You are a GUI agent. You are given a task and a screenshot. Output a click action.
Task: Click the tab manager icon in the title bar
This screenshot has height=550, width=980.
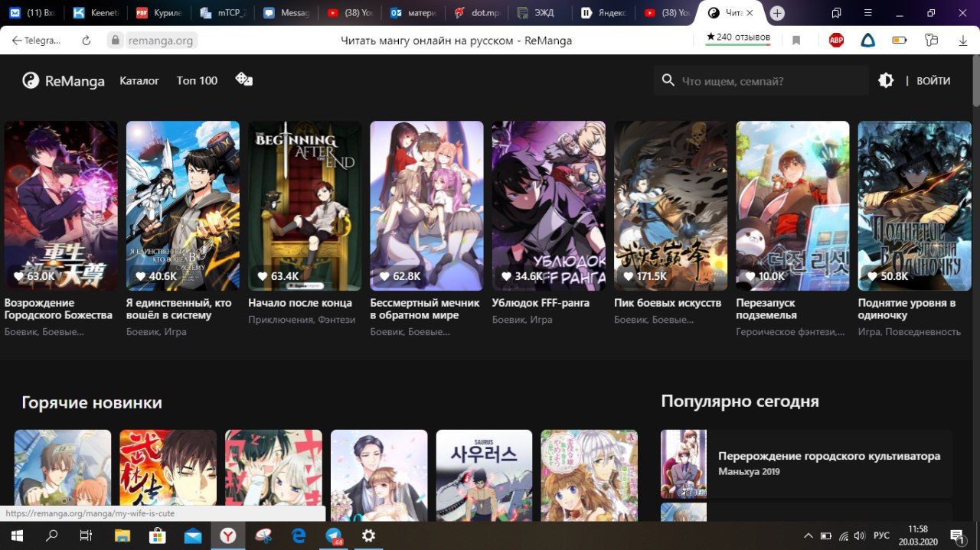click(x=837, y=13)
